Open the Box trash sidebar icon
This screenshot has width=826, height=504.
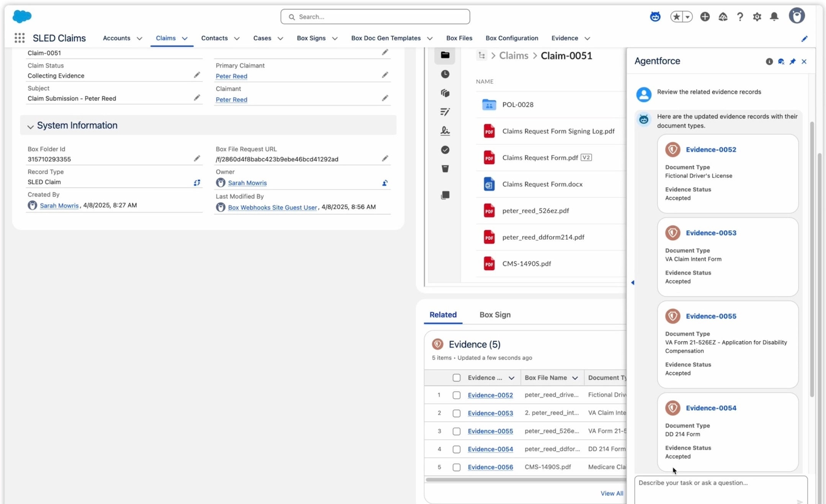(x=445, y=169)
